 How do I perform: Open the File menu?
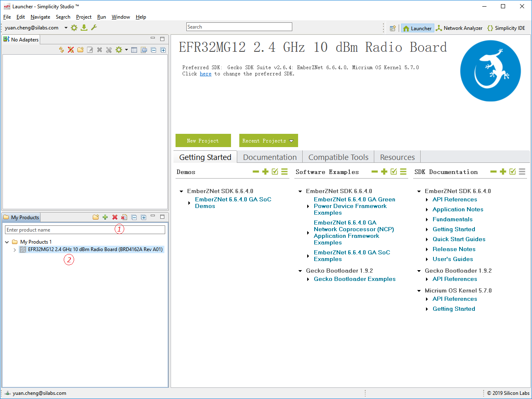click(x=7, y=17)
